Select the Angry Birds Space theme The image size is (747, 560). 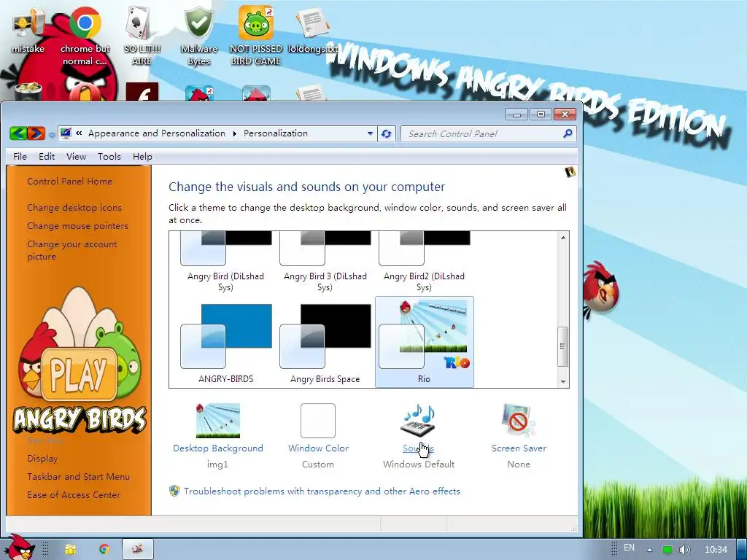[x=325, y=343]
